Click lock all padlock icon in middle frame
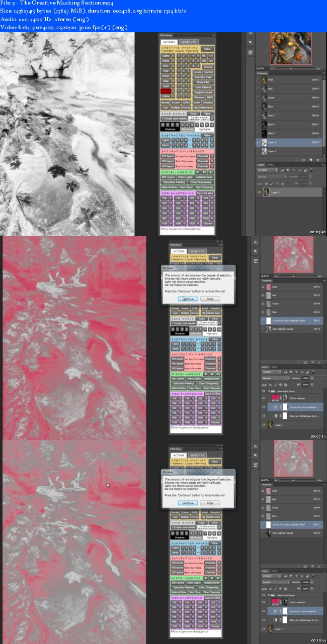This screenshot has height=644, width=327. 285,385
